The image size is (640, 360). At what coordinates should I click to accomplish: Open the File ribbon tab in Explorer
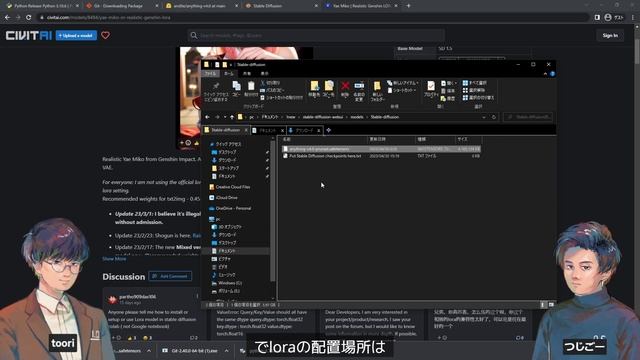click(211, 73)
